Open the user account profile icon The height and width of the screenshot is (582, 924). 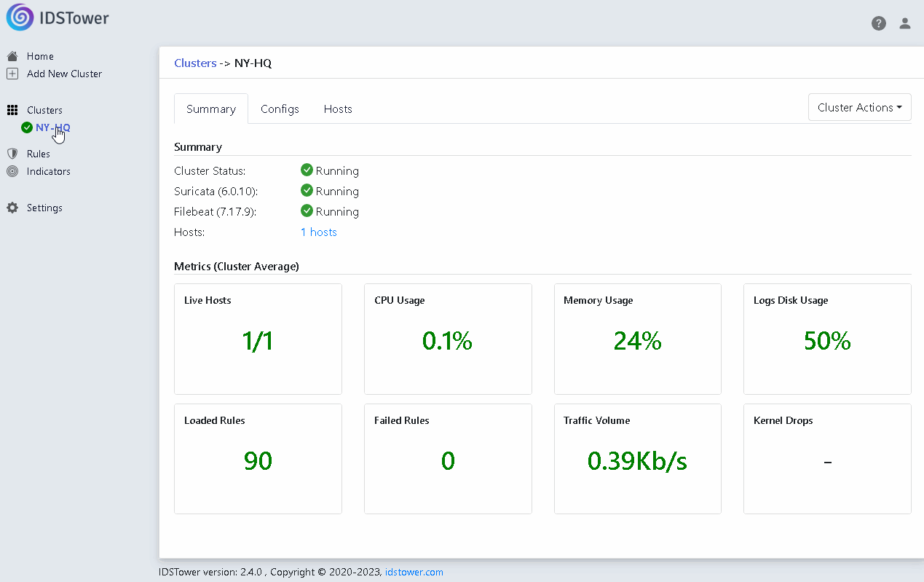pos(905,23)
